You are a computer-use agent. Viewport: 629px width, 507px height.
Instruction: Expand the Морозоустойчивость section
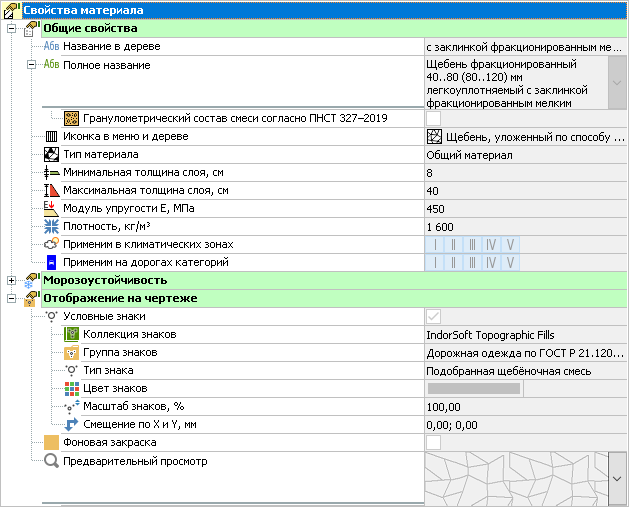[12, 280]
